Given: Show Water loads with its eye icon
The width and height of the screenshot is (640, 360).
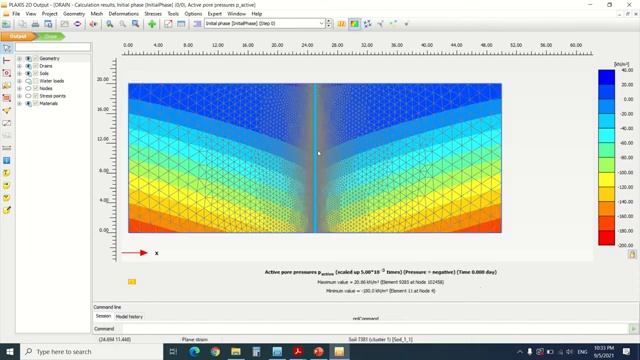Looking at the screenshot, I should click(28, 81).
